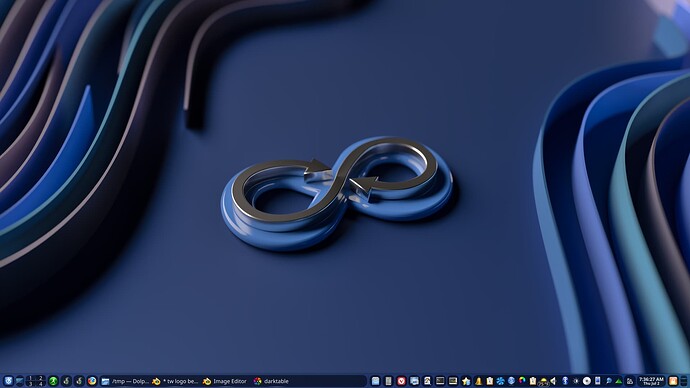Activate the Image Editor taskbar window
Viewport: 690px width, 388px height.
point(225,381)
